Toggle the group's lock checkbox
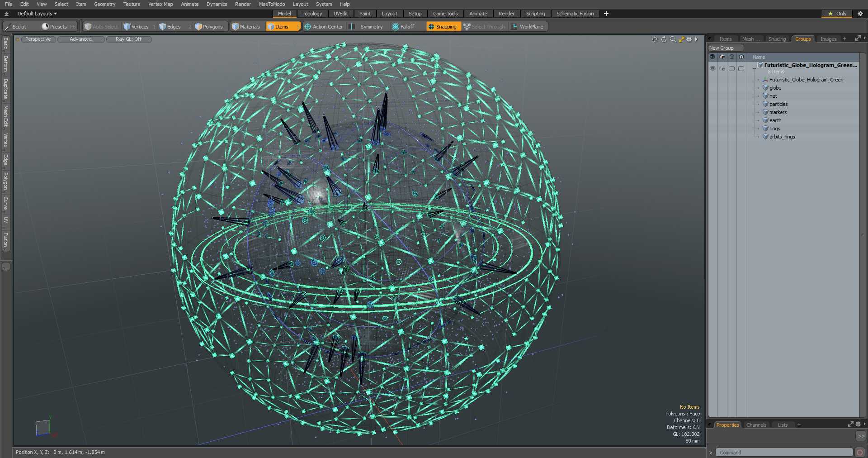Screen dimensions: 868x458 [x=741, y=68]
